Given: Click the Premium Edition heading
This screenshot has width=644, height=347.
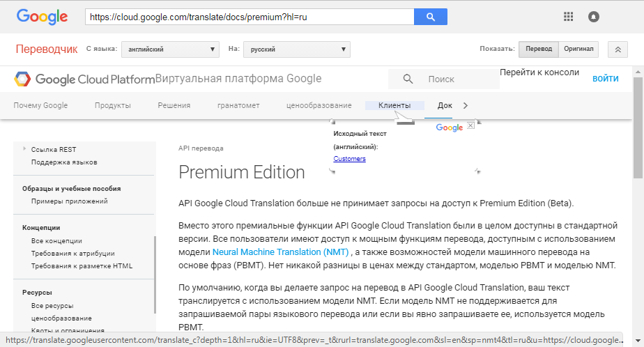Looking at the screenshot, I should tap(241, 172).
